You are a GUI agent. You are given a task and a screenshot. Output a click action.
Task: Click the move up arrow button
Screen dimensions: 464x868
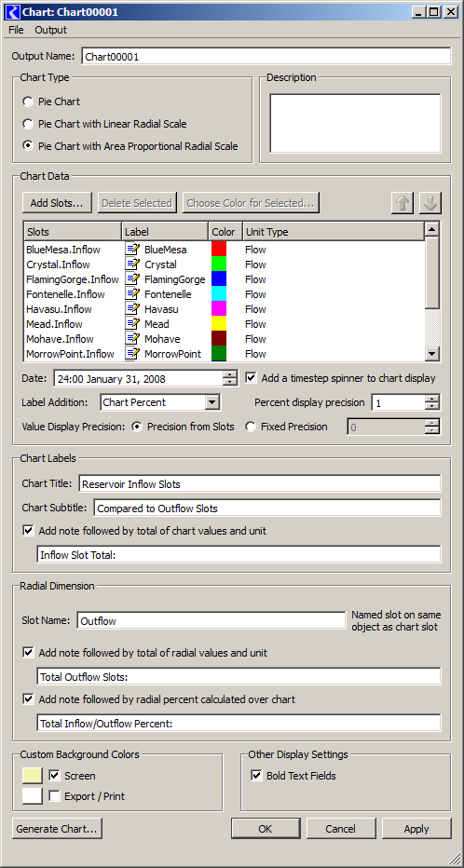click(403, 203)
